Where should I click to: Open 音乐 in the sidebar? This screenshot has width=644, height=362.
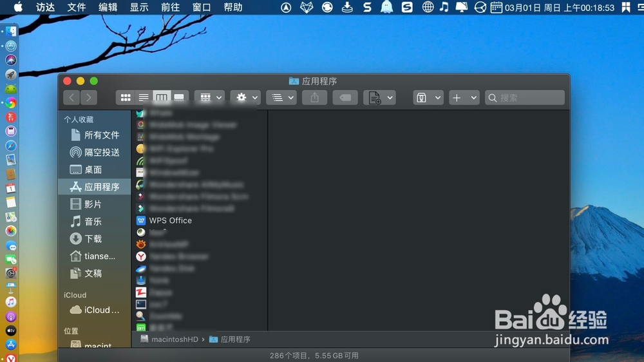tap(95, 222)
